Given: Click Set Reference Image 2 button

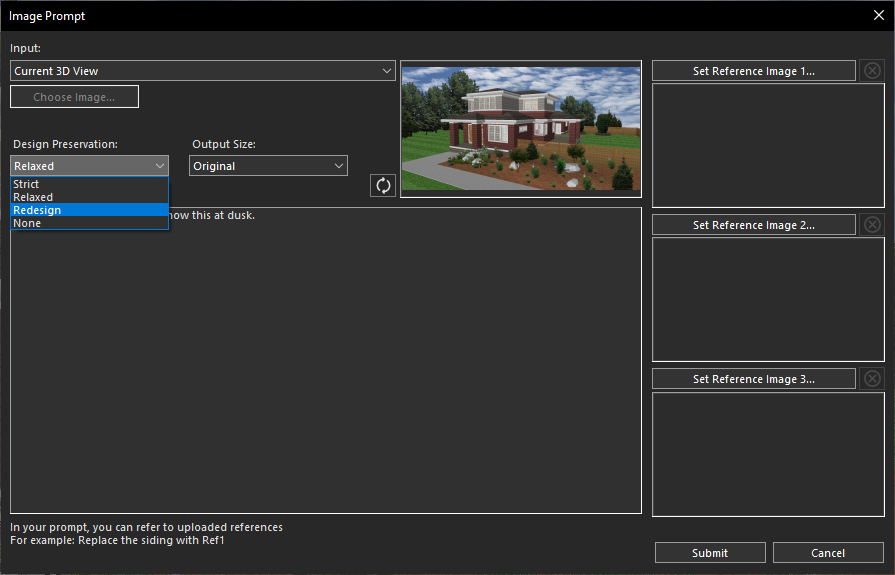Looking at the screenshot, I should point(753,224).
